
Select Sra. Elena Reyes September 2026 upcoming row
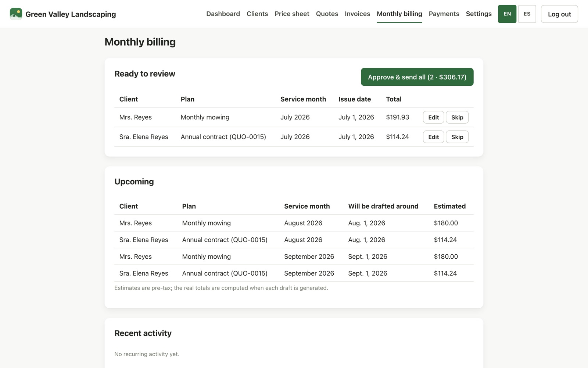click(x=294, y=273)
